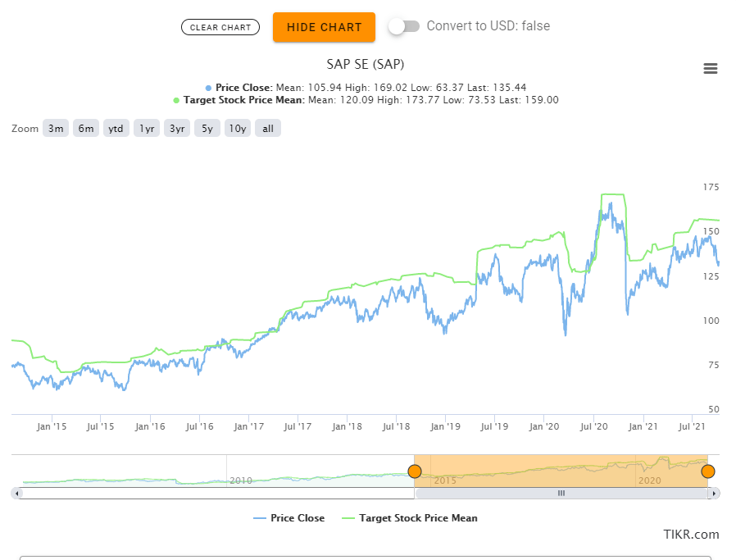Open the chart export hamburger menu
The image size is (736, 560).
point(710,69)
